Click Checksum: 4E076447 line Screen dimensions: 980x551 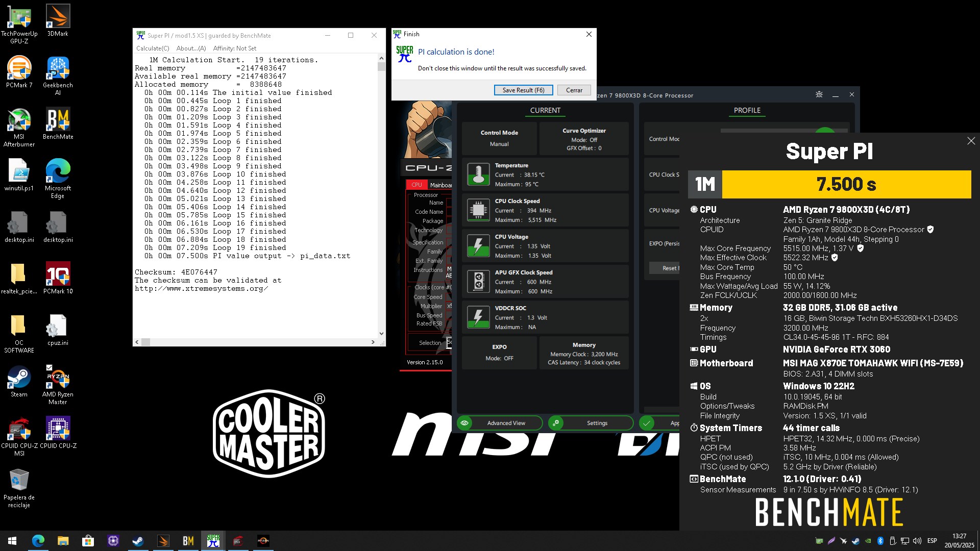(176, 272)
